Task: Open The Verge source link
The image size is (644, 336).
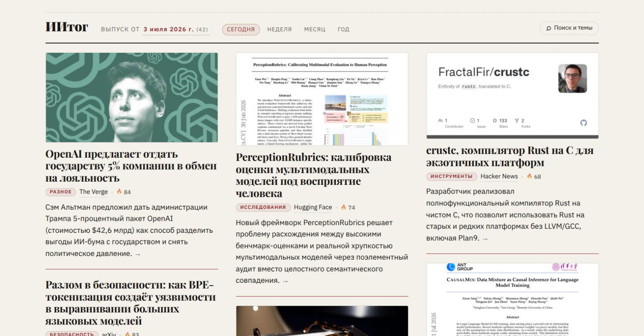Action: 93,192
